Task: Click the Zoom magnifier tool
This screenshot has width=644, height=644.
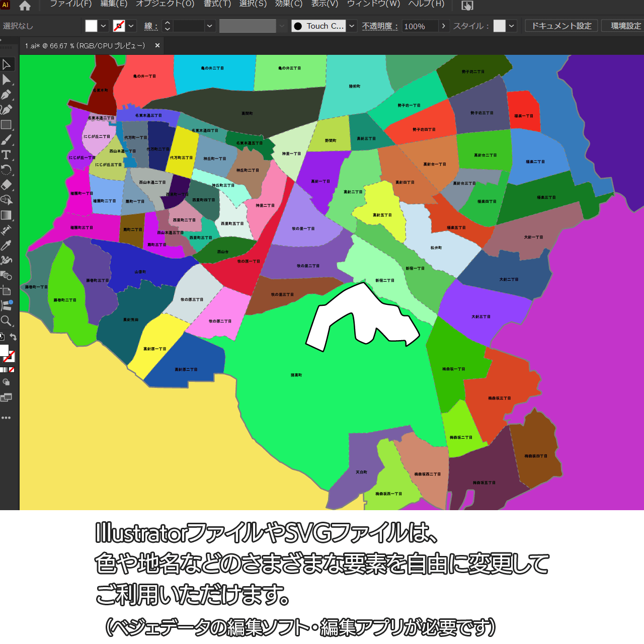Action: pyautogui.click(x=7, y=321)
